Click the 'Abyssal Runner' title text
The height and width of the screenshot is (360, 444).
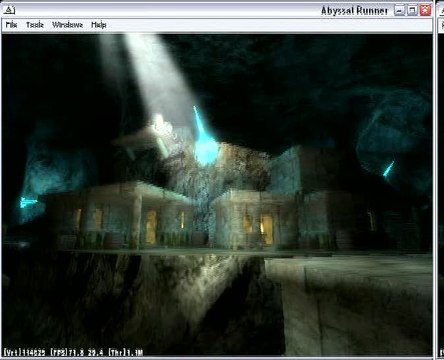[x=354, y=11]
